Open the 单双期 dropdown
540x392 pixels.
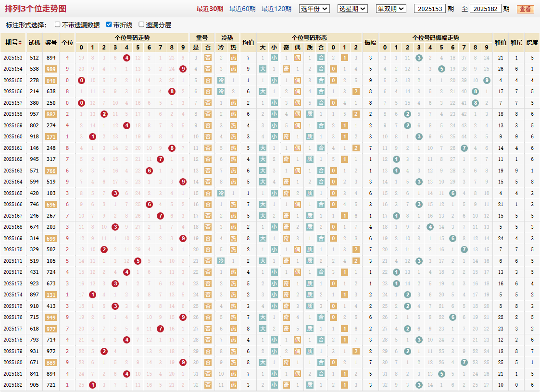tap(391, 9)
